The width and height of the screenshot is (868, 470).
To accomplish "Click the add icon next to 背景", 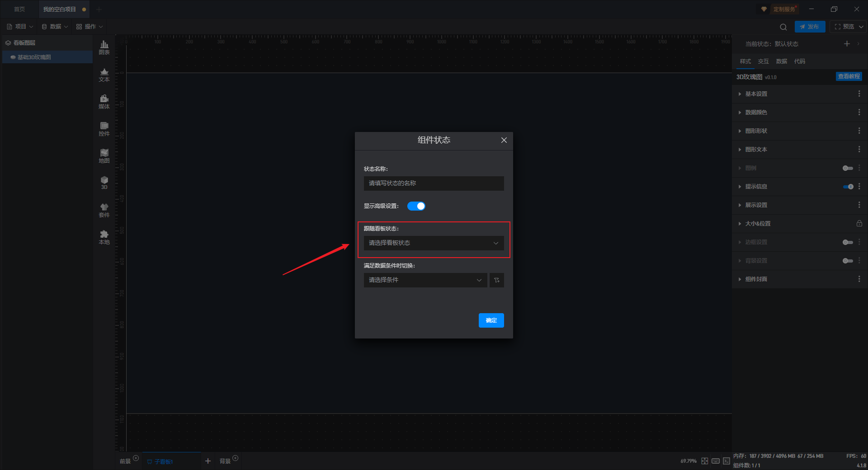I will (x=236, y=458).
